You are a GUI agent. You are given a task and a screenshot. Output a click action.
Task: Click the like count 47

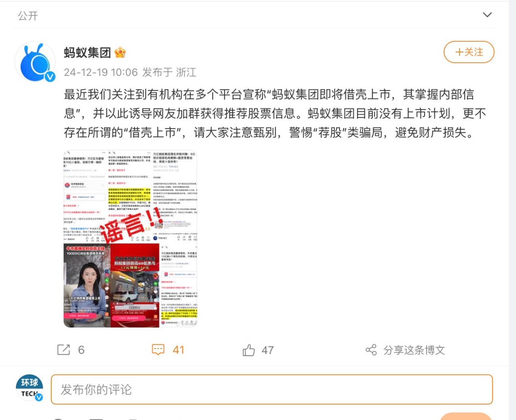(x=268, y=350)
